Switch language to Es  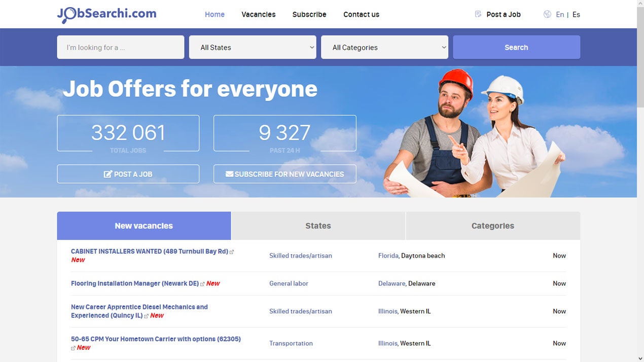[576, 14]
